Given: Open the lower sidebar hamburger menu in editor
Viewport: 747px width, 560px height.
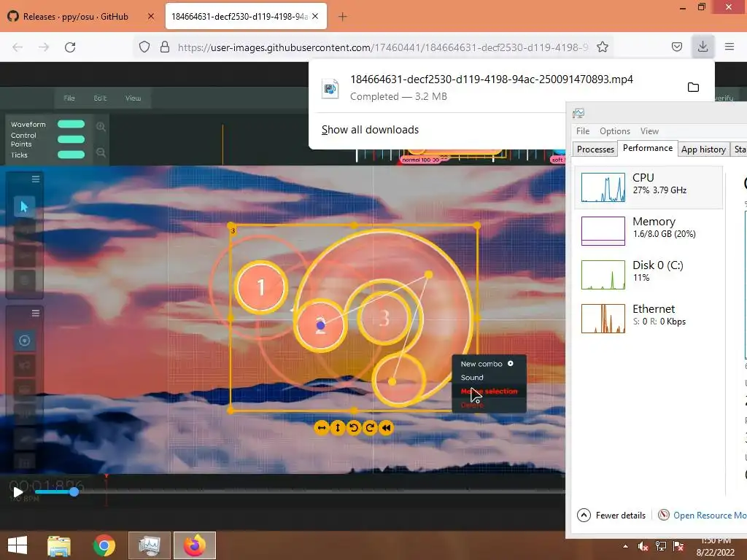Looking at the screenshot, I should pyautogui.click(x=36, y=314).
